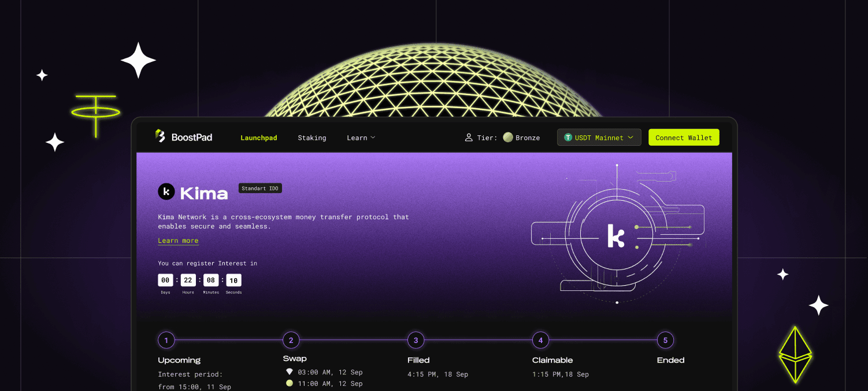Select step 5 Ended marker
This screenshot has height=391, width=868.
(665, 340)
